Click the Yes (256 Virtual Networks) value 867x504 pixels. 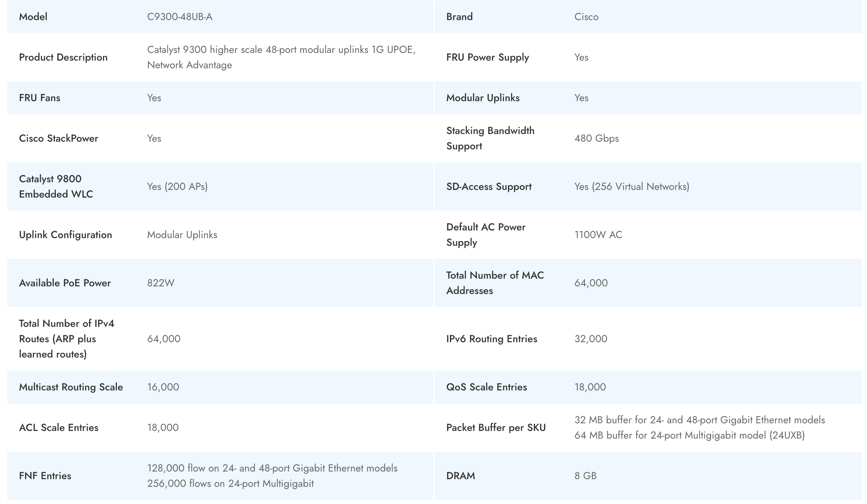(631, 187)
